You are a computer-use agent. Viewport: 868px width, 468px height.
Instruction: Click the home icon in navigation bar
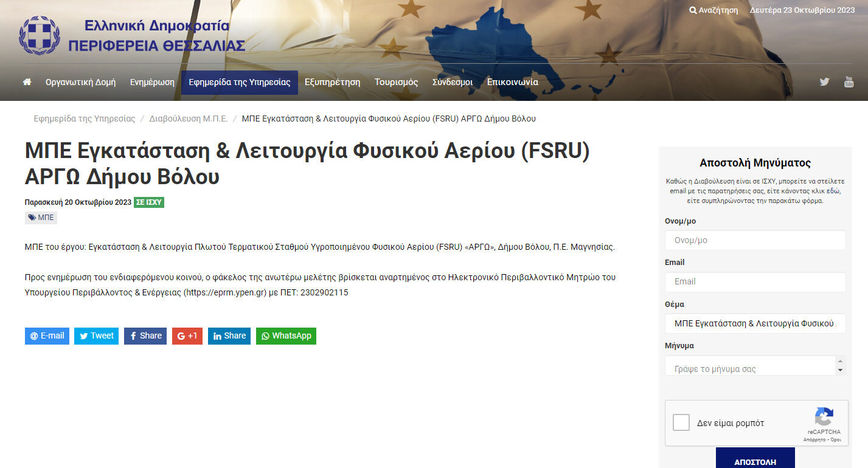(27, 82)
